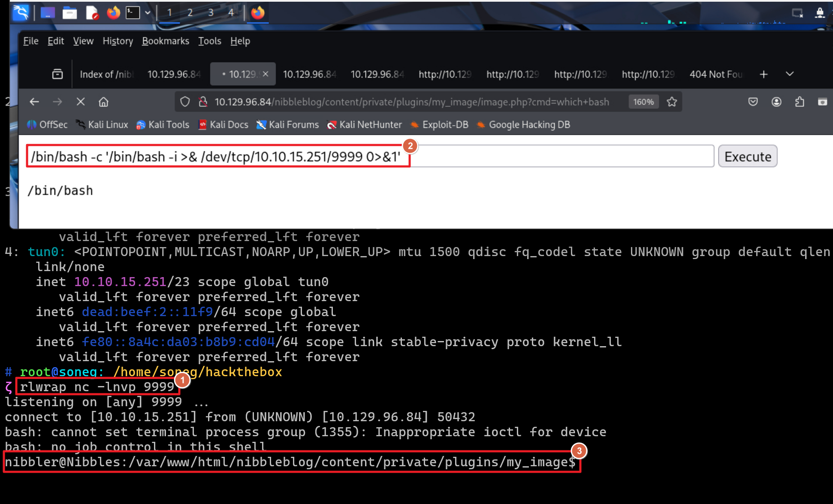833x504 pixels.
Task: Switch to the Index of /nibbleblog tab
Action: [106, 74]
